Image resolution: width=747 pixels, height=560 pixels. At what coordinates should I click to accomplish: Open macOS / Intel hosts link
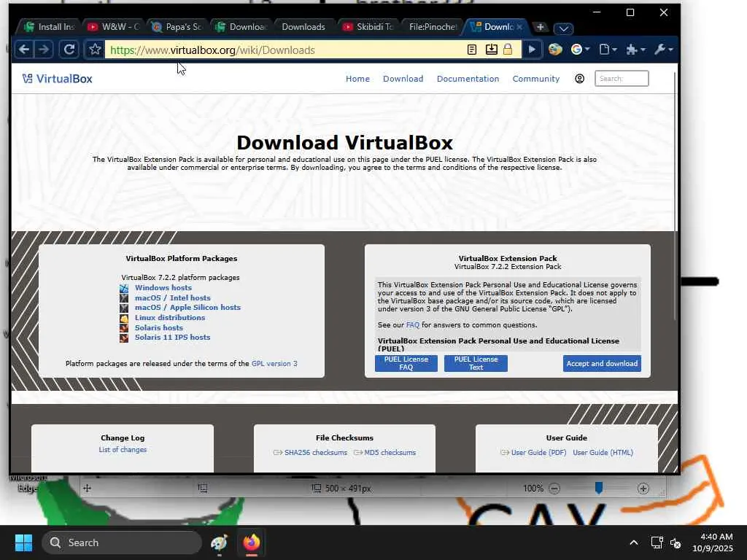tap(172, 297)
